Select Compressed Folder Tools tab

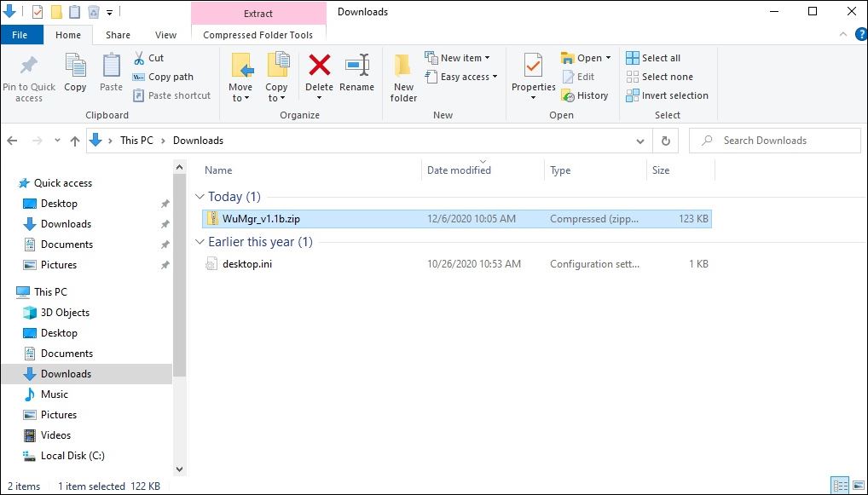[x=258, y=35]
